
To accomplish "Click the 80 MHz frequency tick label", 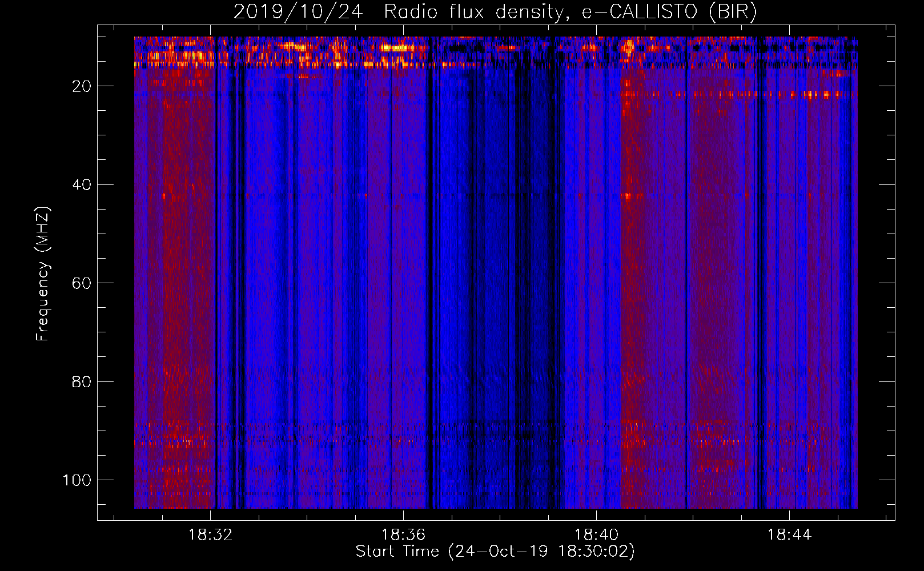I will (x=82, y=382).
